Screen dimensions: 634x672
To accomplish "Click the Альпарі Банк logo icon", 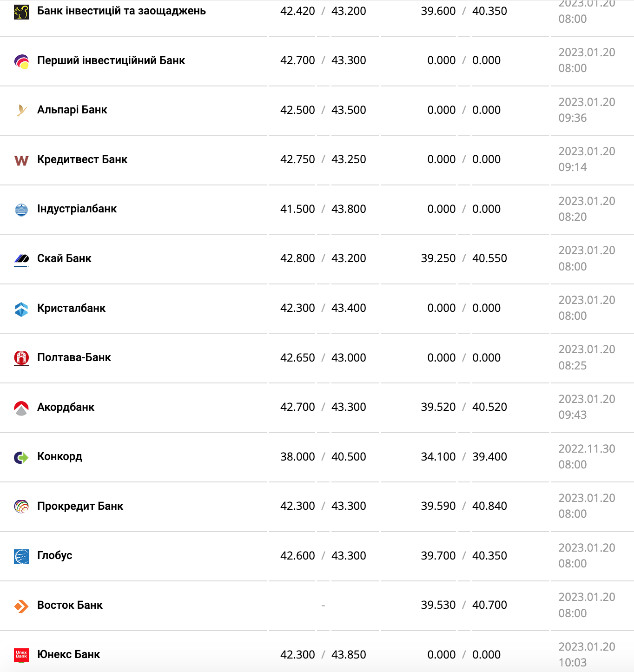I will point(21,110).
